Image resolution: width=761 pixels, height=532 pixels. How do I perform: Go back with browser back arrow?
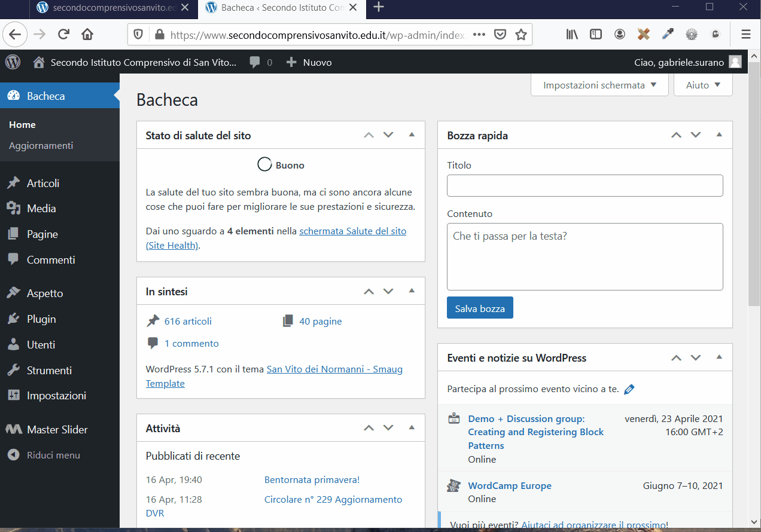15,34
